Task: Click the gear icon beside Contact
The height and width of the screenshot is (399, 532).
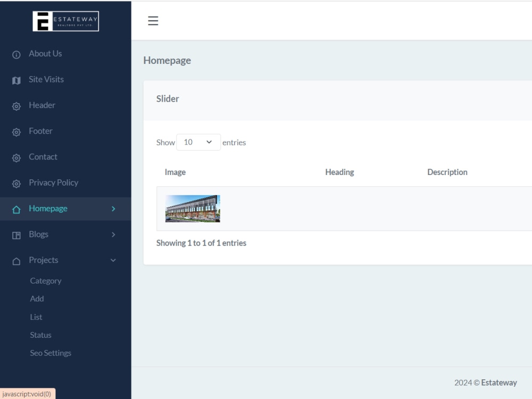Action: click(16, 158)
